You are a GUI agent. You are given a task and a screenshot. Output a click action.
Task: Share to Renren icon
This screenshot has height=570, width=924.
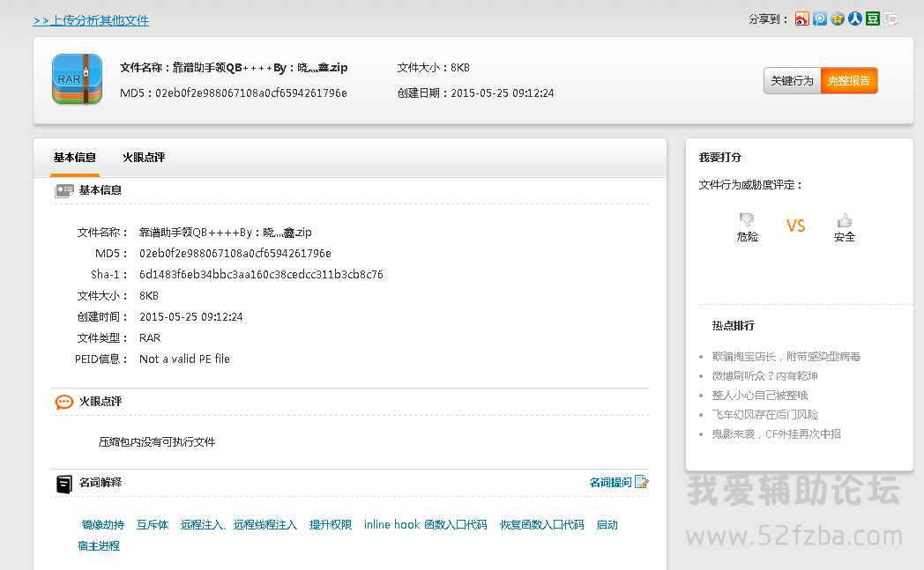point(854,19)
